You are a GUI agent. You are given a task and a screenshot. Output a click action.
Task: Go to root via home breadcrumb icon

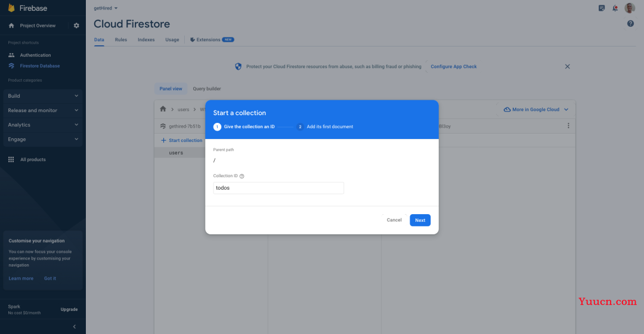coord(163,109)
